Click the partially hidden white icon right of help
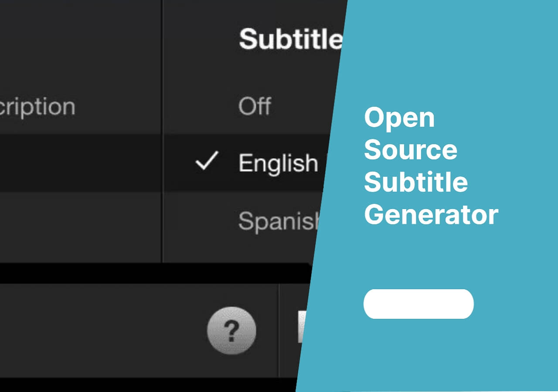 (301, 327)
